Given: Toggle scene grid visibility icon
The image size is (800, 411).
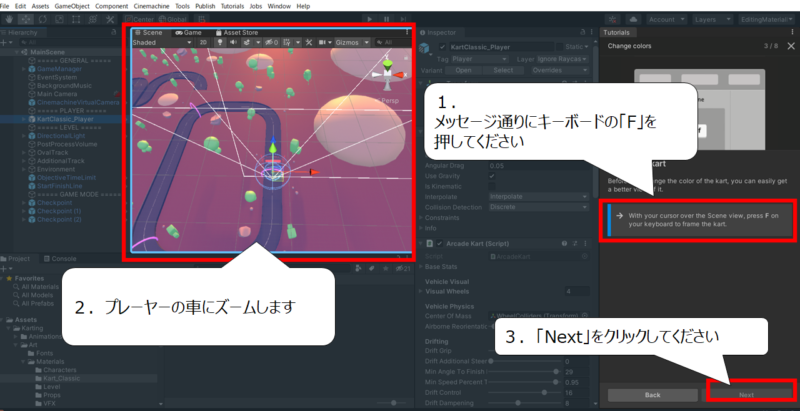Looking at the screenshot, I should [x=287, y=42].
